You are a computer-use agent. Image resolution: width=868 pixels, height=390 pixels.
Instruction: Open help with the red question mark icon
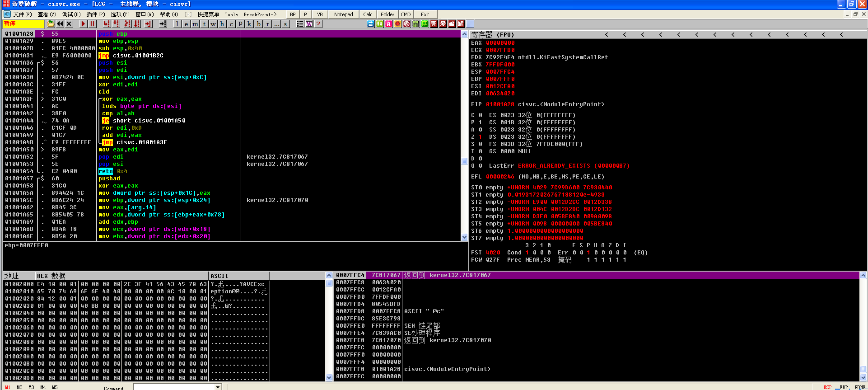pyautogui.click(x=318, y=24)
